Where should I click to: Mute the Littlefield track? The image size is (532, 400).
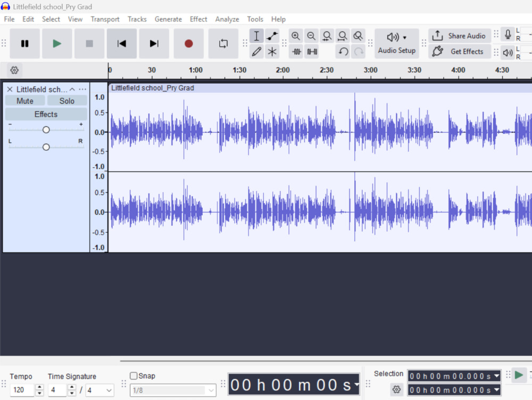(25, 101)
